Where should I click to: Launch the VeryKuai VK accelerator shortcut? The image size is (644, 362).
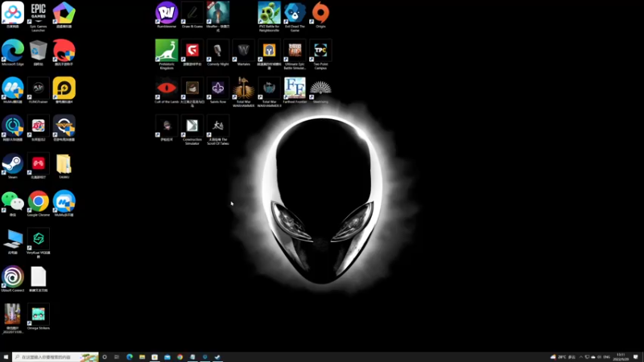click(38, 243)
